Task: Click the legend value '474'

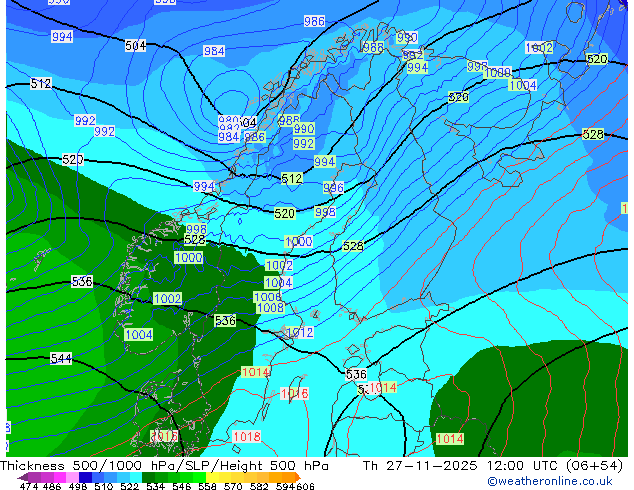Action: pyautogui.click(x=29, y=486)
